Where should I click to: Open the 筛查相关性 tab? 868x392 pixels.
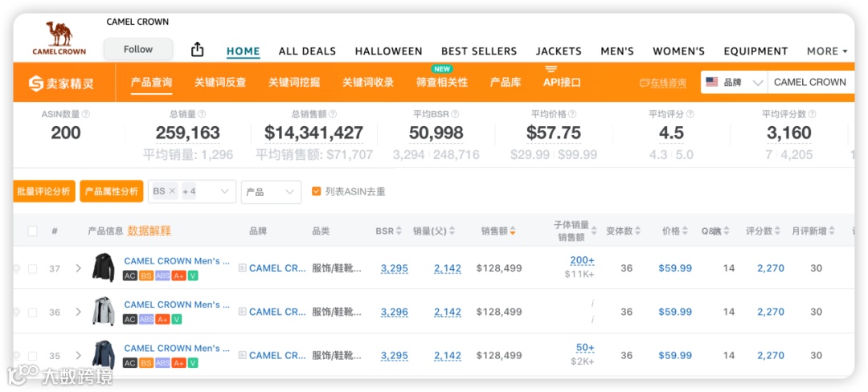[x=442, y=83]
